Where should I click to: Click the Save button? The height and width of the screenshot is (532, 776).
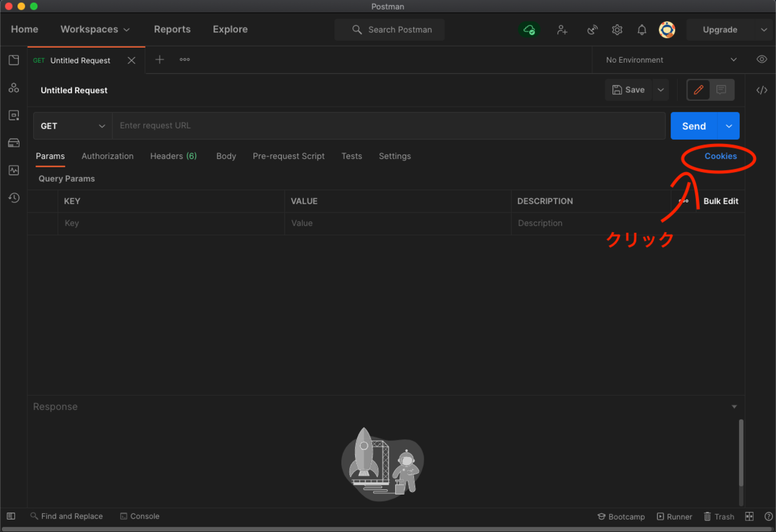(x=629, y=90)
